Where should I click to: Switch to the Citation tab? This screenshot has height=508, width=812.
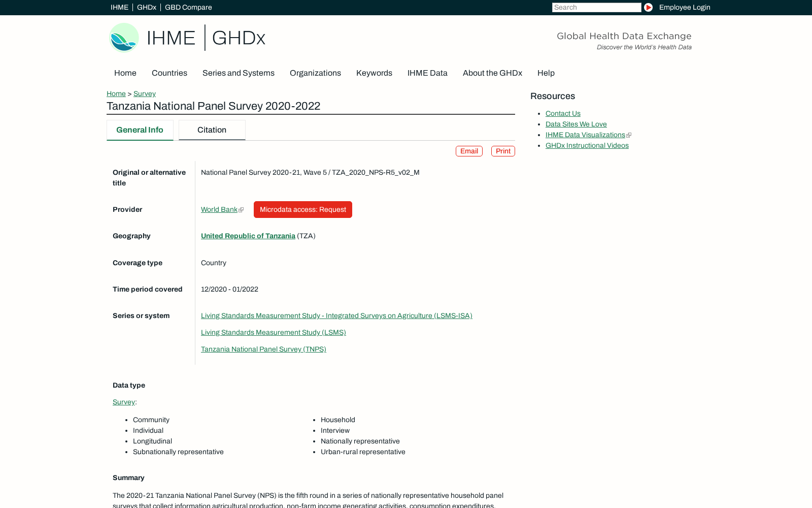pos(212,130)
